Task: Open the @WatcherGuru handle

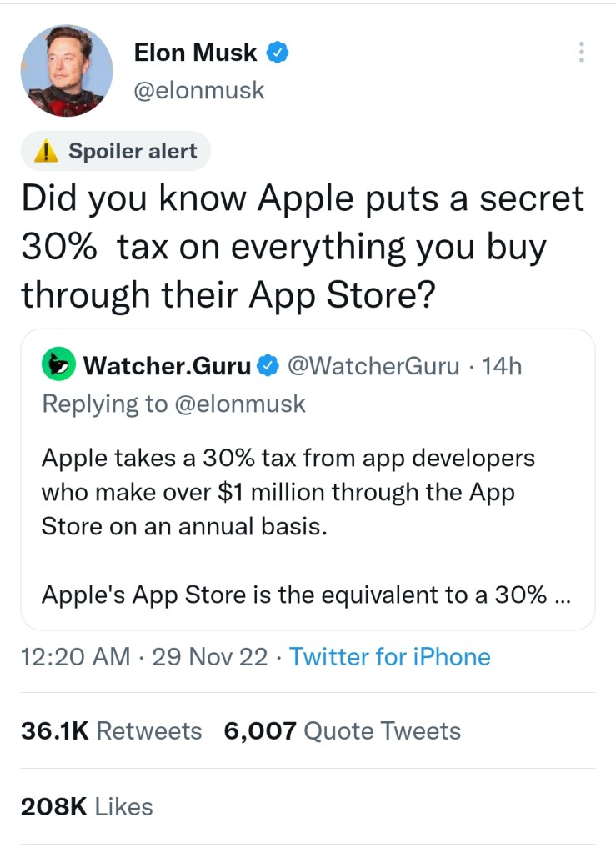Action: click(x=373, y=365)
